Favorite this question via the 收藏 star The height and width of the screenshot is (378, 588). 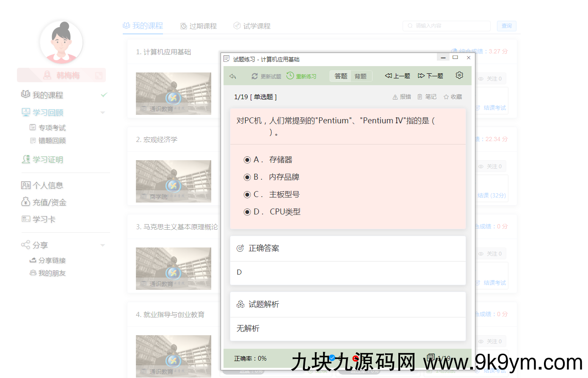tap(452, 96)
